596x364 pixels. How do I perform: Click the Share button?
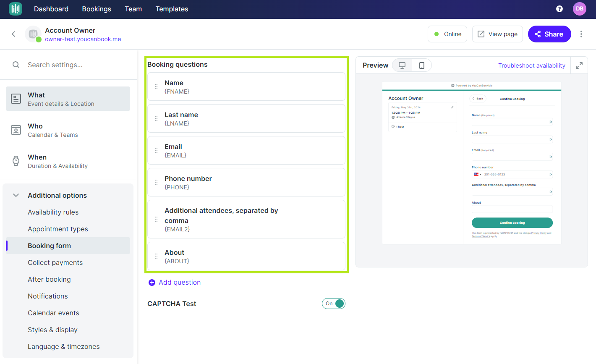click(x=549, y=34)
